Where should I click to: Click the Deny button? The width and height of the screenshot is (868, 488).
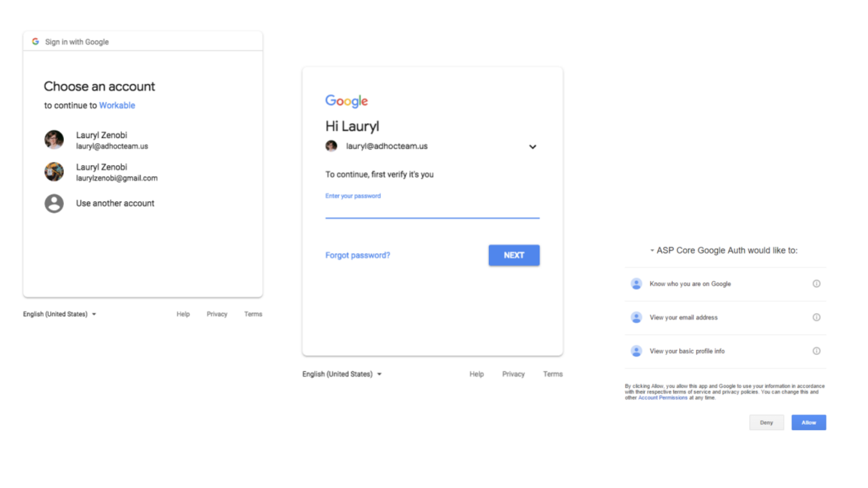coord(767,422)
